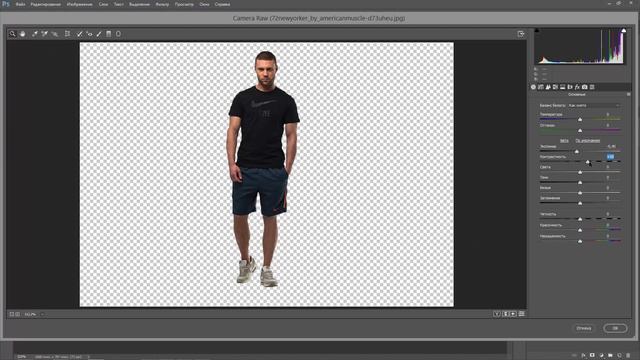Select the Hand tool
Screen dimensions: 640x360
(x=22, y=34)
